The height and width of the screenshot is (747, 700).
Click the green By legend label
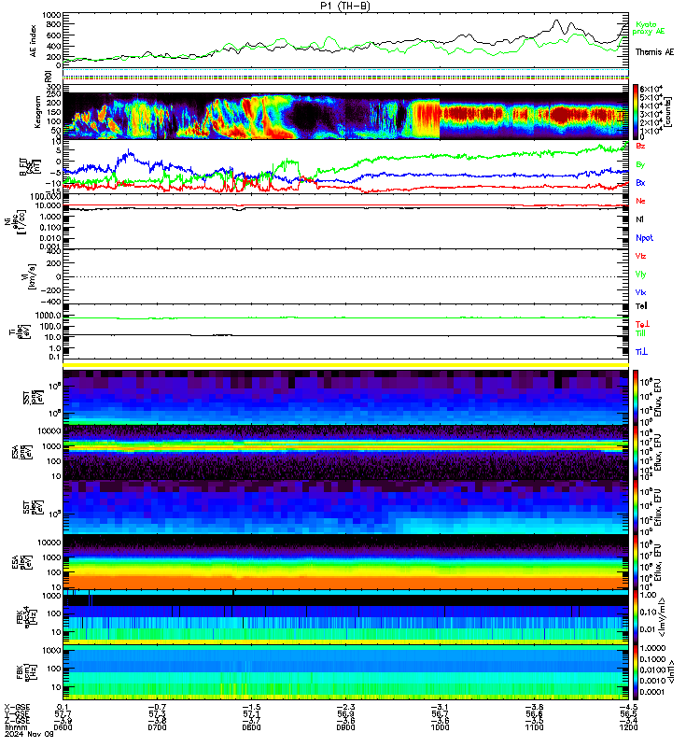pos(640,165)
